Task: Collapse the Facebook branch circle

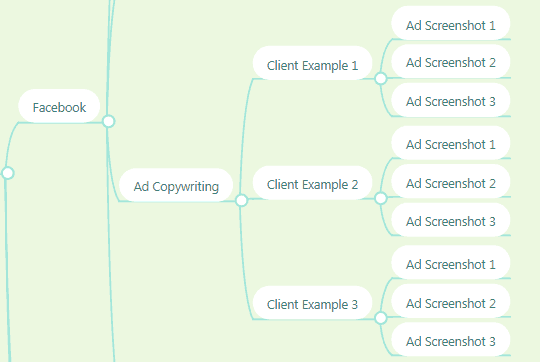Action: click(x=108, y=121)
